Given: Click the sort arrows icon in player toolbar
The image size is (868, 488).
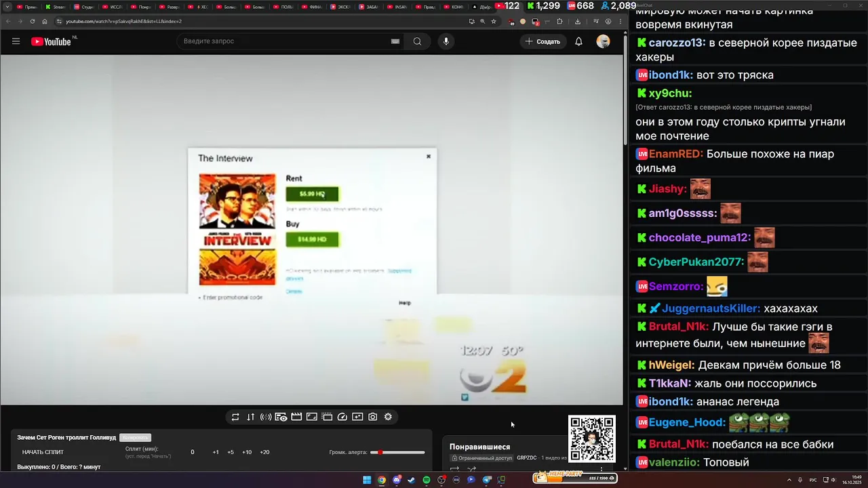Looking at the screenshot, I should point(250,417).
